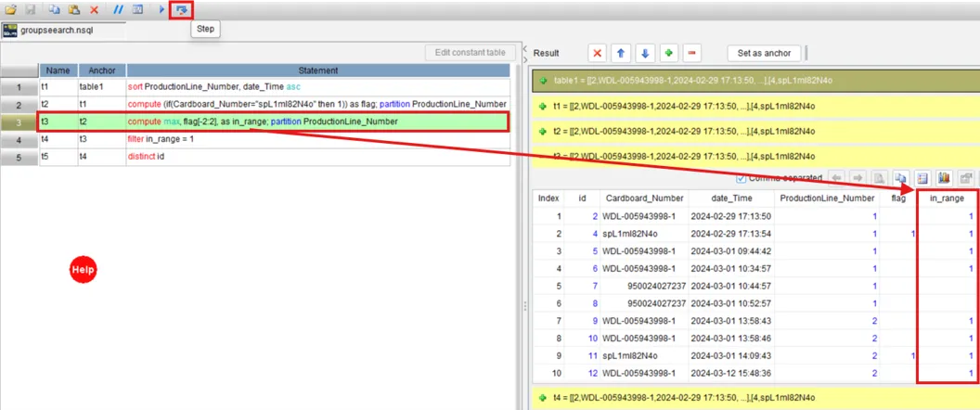Screen dimensions: 980x410
Task: Click the Name column header
Action: 58,70
